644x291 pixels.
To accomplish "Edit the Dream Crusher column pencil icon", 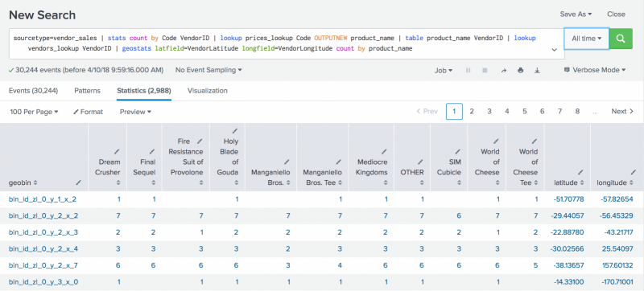I will (117, 152).
